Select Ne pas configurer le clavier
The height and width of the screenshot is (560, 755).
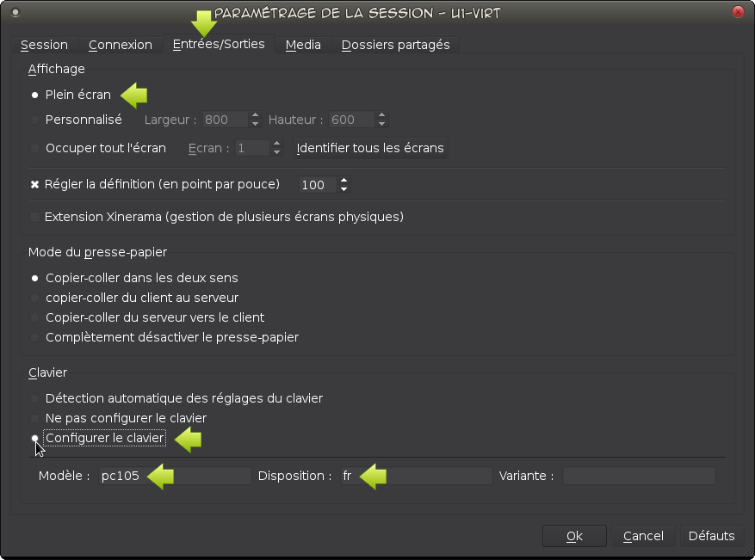point(35,418)
